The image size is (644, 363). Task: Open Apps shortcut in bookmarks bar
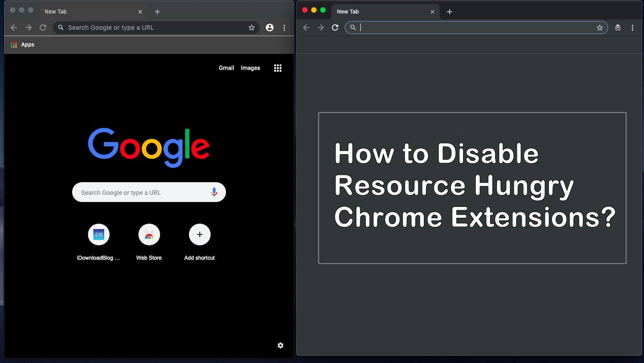23,45
